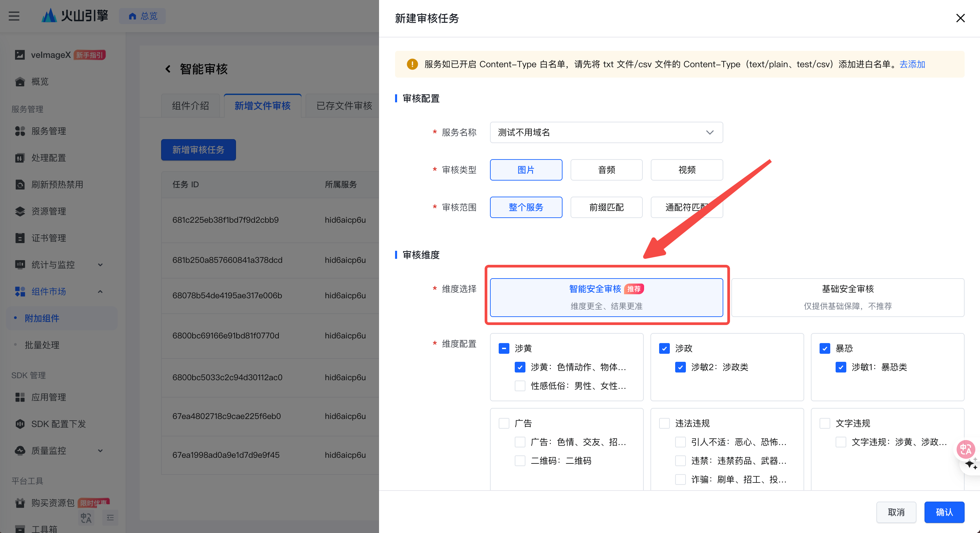Uncheck the 涉政 checkbox
Screen dimensions: 980x533
pos(664,348)
